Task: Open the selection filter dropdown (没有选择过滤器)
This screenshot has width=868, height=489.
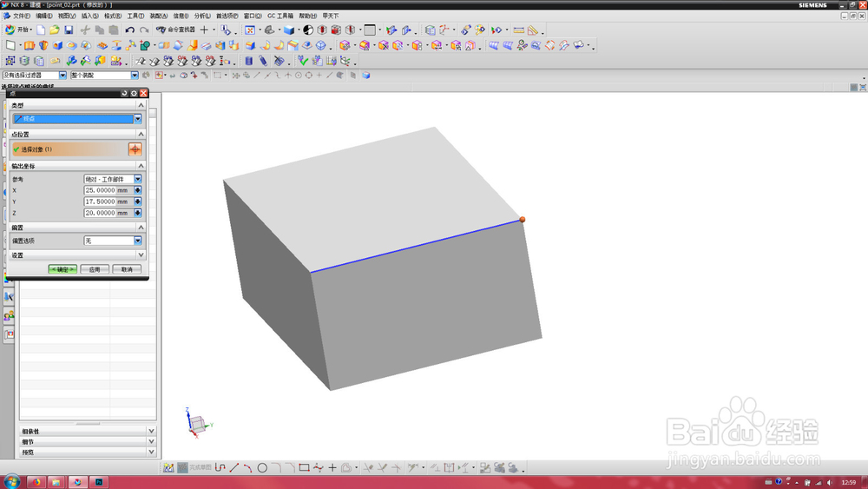Action: (62, 76)
